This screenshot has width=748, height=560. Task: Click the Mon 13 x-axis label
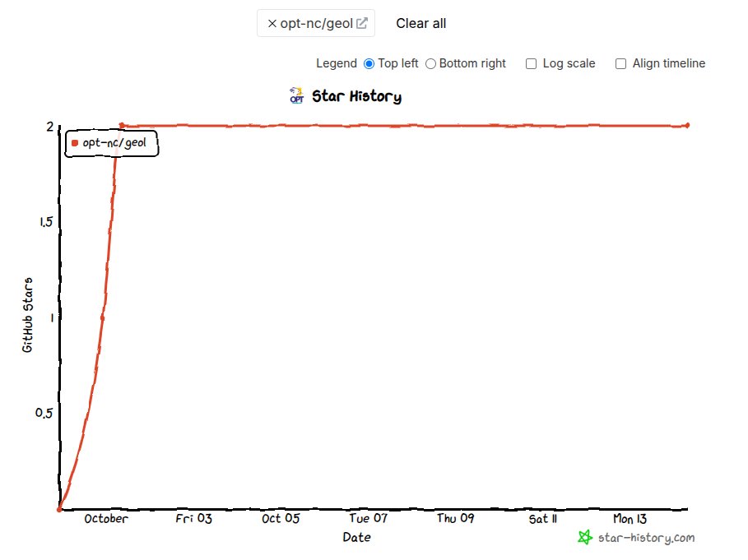point(630,519)
